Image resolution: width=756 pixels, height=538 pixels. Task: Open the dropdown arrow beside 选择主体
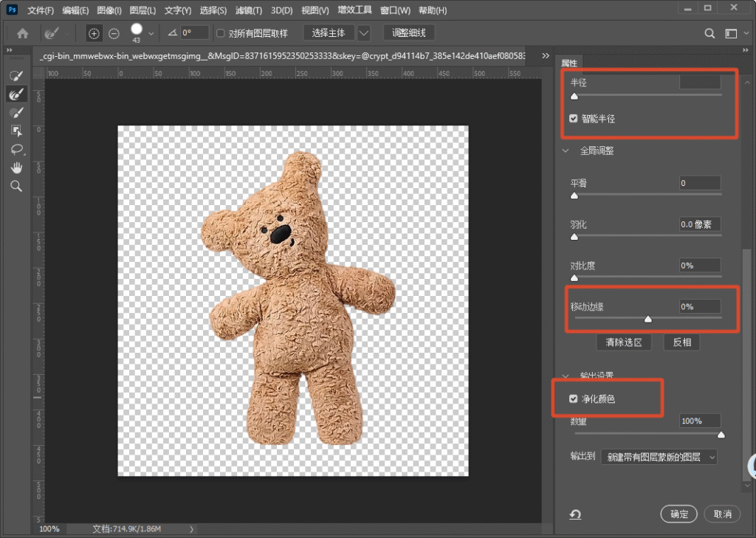(364, 33)
